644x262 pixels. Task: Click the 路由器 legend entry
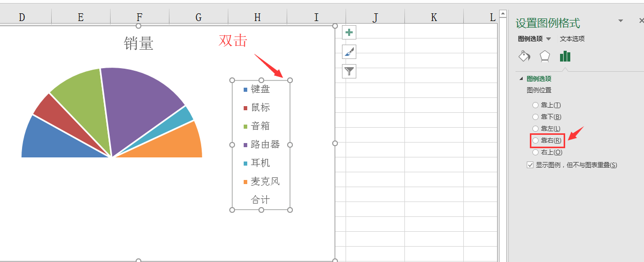click(x=262, y=145)
